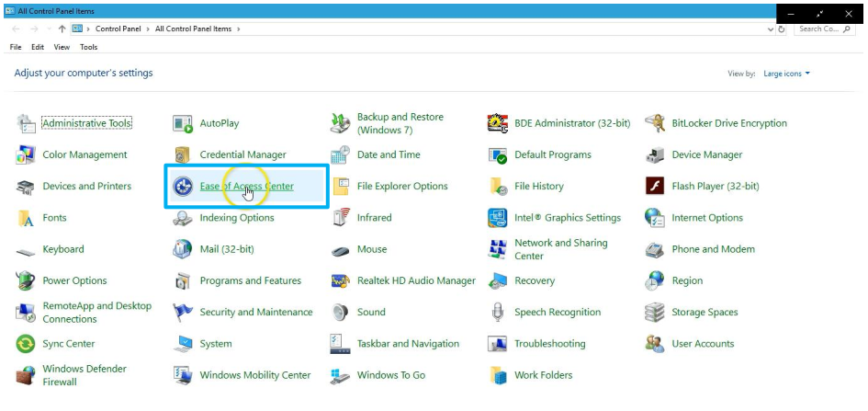This screenshot has height=411, width=868.
Task: Open RemoteApp and Desktop Connections link
Action: [96, 313]
